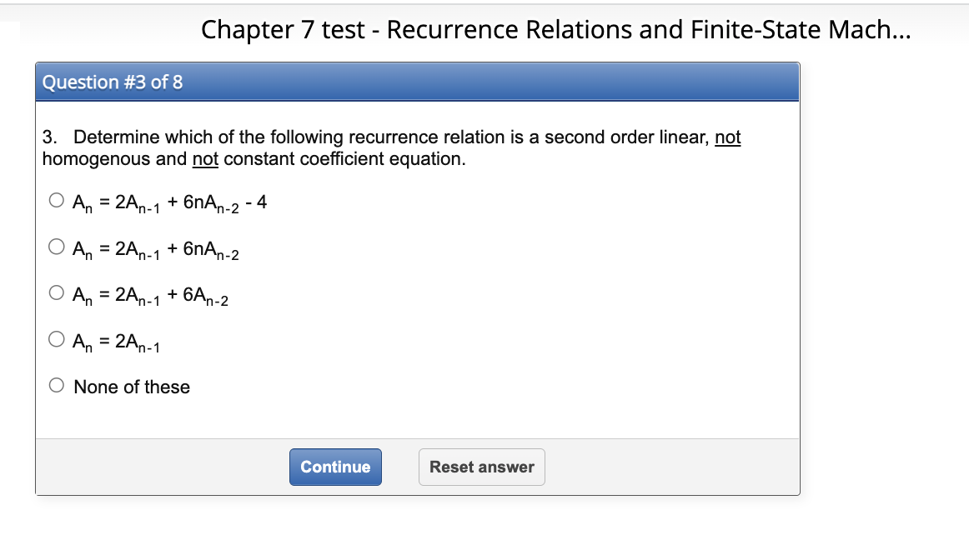Select the option An = 2An-1
This screenshot has height=560, width=969.
point(55,338)
